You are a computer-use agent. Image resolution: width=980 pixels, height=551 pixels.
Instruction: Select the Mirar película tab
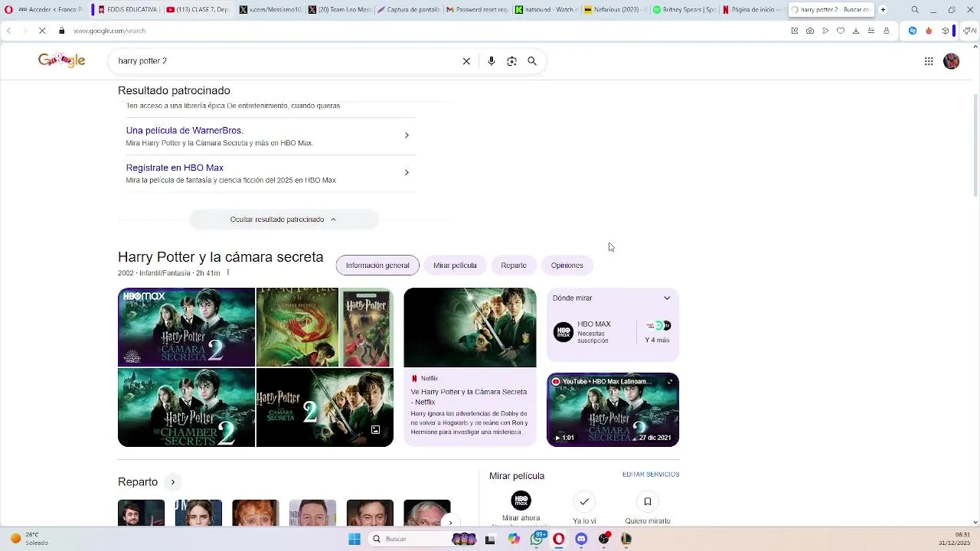[x=455, y=266]
